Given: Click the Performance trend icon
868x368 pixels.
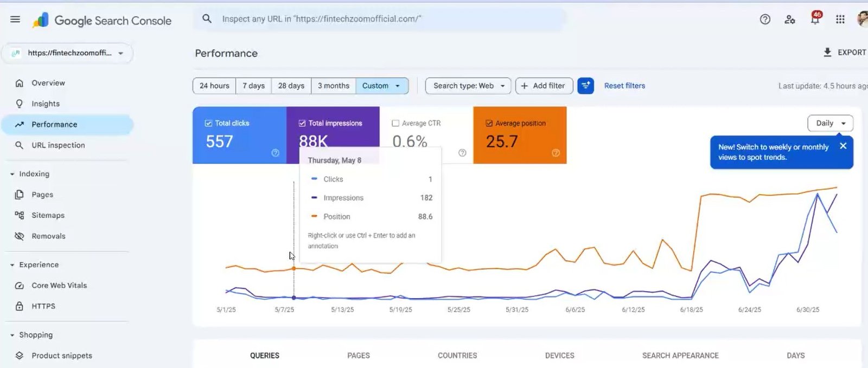Looking at the screenshot, I should point(20,124).
